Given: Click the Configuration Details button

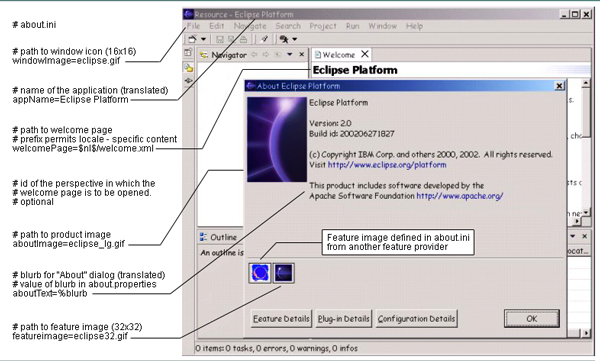Looking at the screenshot, I should (416, 319).
